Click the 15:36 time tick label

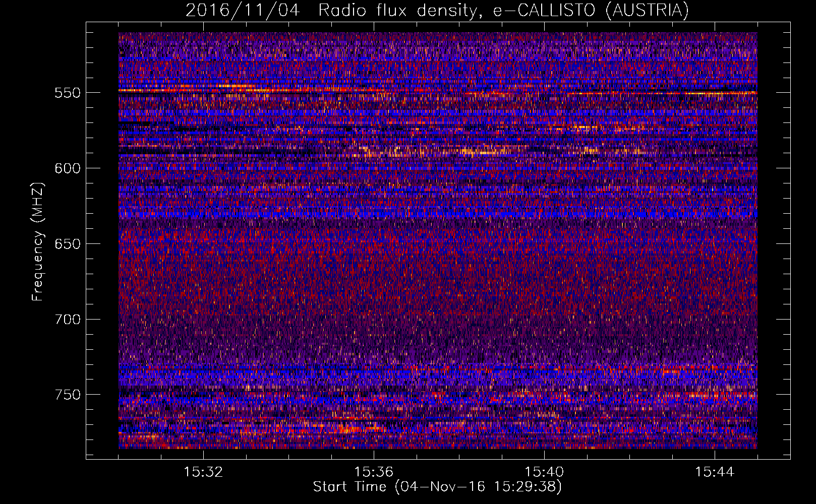pos(374,472)
